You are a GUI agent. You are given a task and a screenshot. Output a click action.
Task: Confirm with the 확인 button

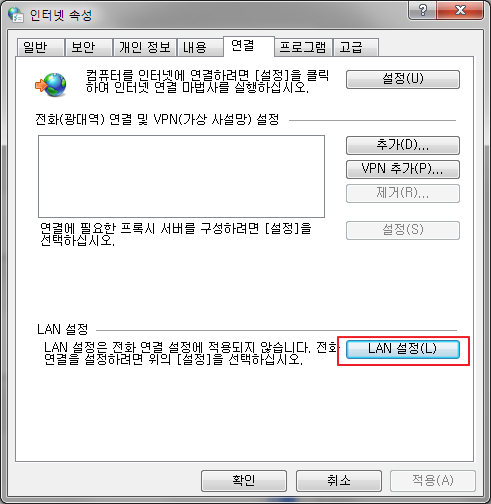(244, 480)
